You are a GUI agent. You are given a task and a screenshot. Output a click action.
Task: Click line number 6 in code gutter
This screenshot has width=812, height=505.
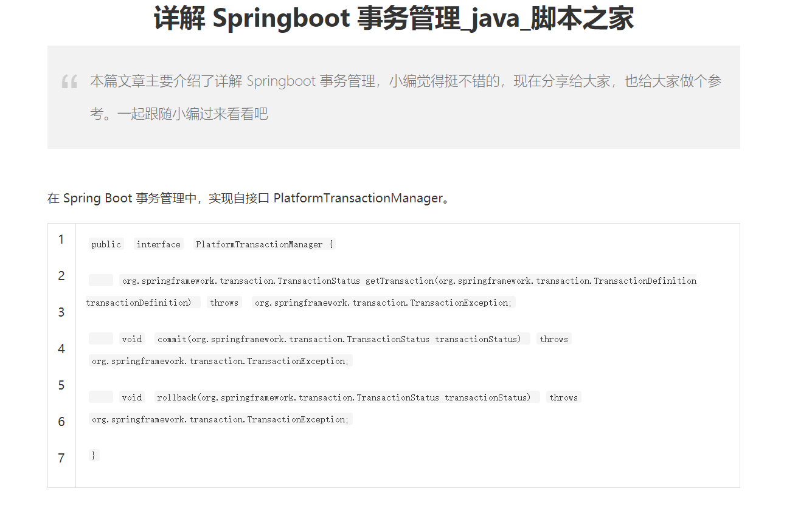click(61, 422)
